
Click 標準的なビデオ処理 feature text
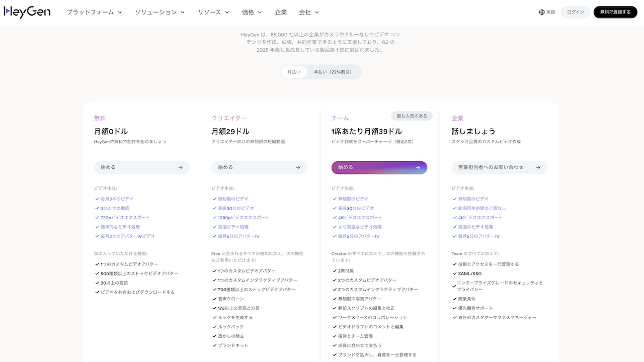(120, 227)
